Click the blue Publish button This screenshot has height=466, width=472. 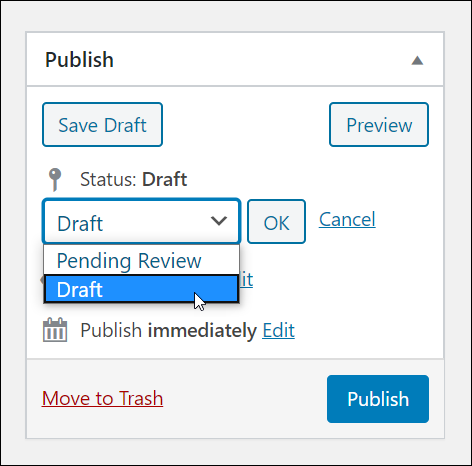coord(378,399)
